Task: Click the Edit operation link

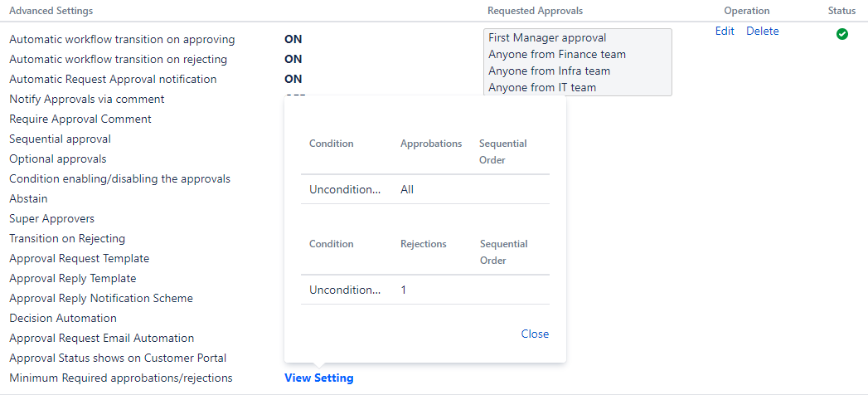Action: click(725, 31)
